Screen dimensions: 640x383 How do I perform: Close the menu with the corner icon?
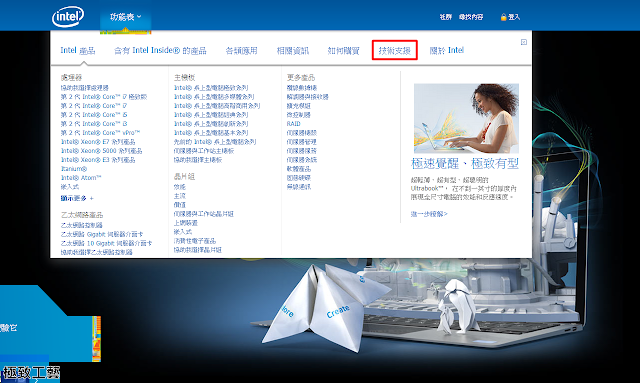click(x=524, y=42)
